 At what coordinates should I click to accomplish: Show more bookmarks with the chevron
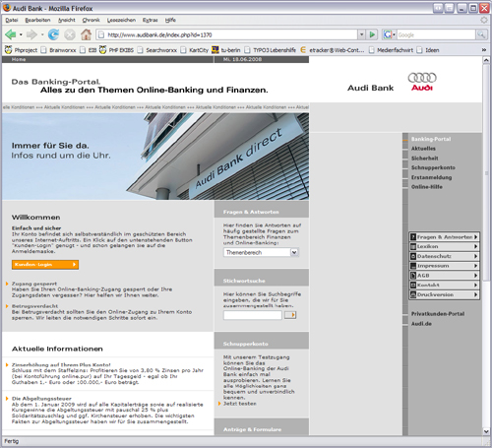484,50
